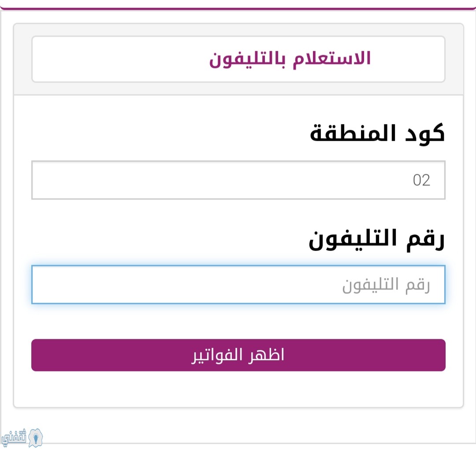Viewport: 476px width, 449px height.
Task: Place the cursor in the blue-highlighted phone box
Action: 238,284
